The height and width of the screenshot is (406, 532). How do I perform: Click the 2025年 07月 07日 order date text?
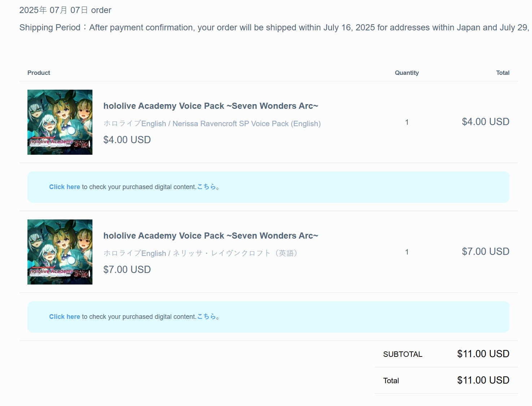click(65, 10)
